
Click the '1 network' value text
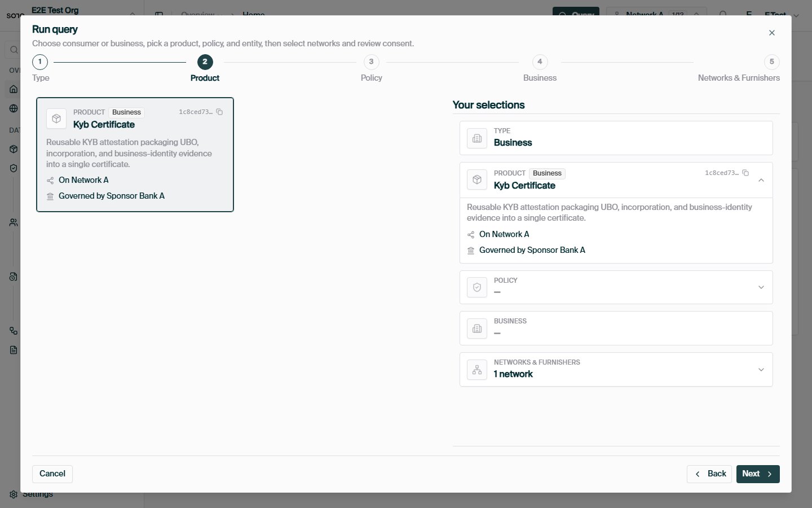513,374
